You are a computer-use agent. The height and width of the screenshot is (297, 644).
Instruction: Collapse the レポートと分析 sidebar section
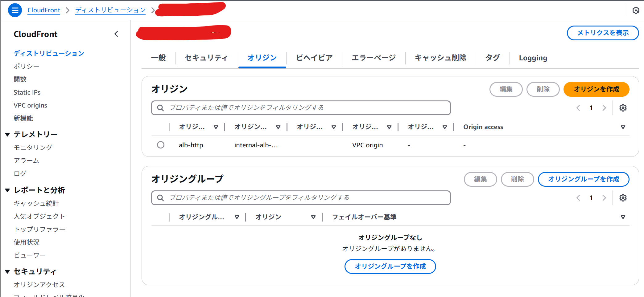(8, 190)
